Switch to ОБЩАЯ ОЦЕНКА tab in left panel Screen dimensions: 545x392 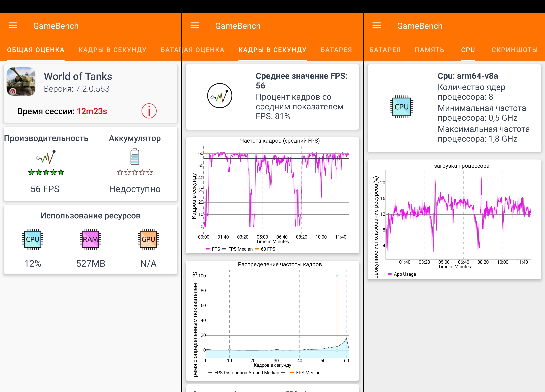tap(36, 50)
